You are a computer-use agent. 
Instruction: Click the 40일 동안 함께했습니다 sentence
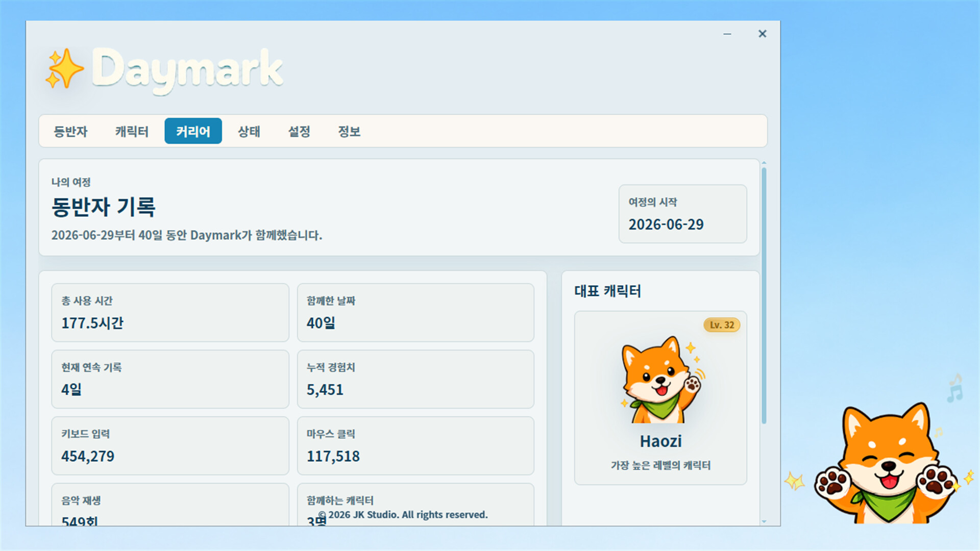(x=187, y=235)
